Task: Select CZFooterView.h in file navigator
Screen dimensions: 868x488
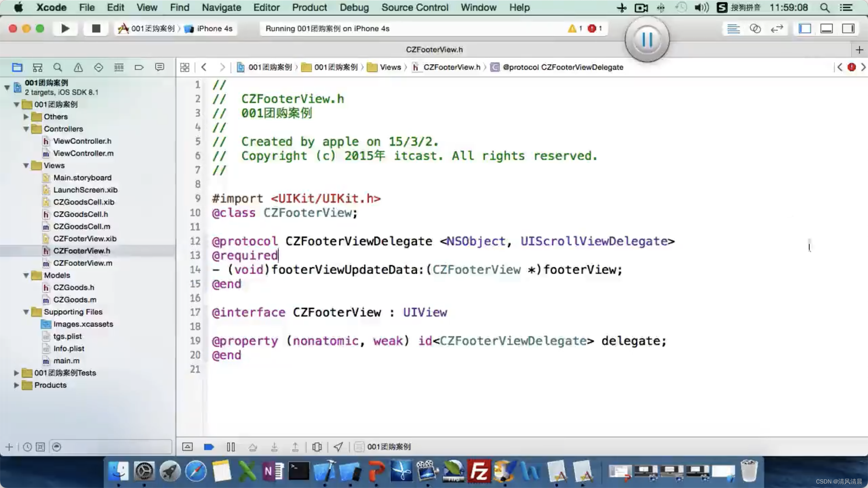Action: point(82,250)
